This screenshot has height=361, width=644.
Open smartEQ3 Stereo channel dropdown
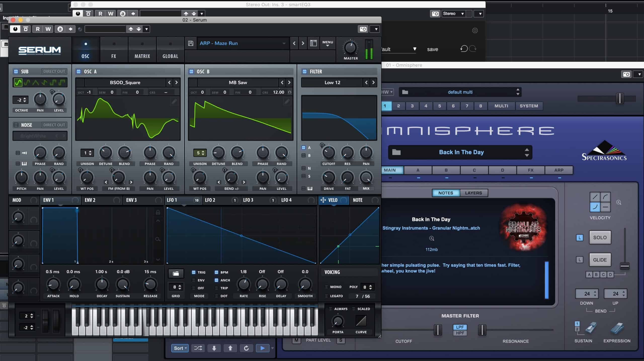click(x=454, y=14)
